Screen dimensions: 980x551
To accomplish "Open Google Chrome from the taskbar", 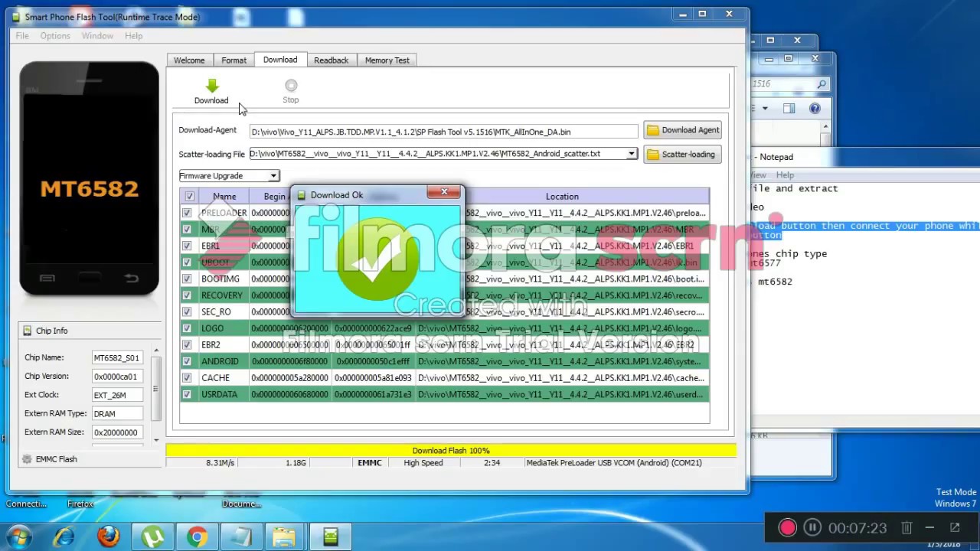I will [197, 537].
